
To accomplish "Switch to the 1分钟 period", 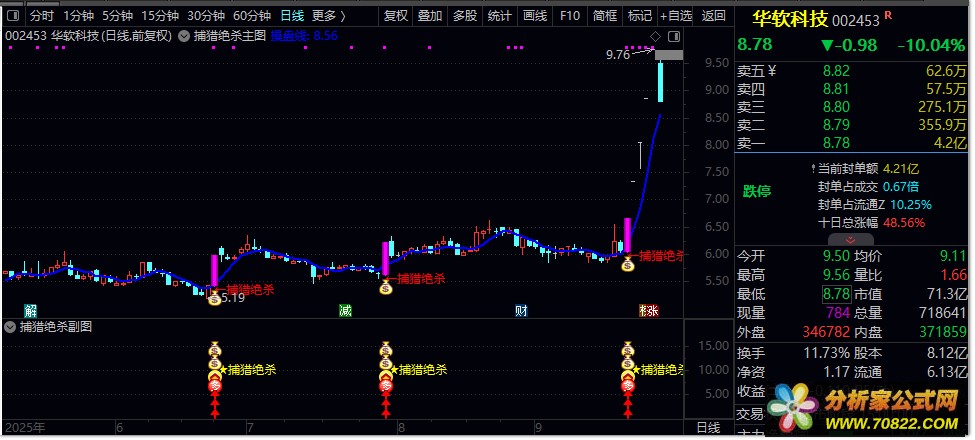I will [79, 16].
